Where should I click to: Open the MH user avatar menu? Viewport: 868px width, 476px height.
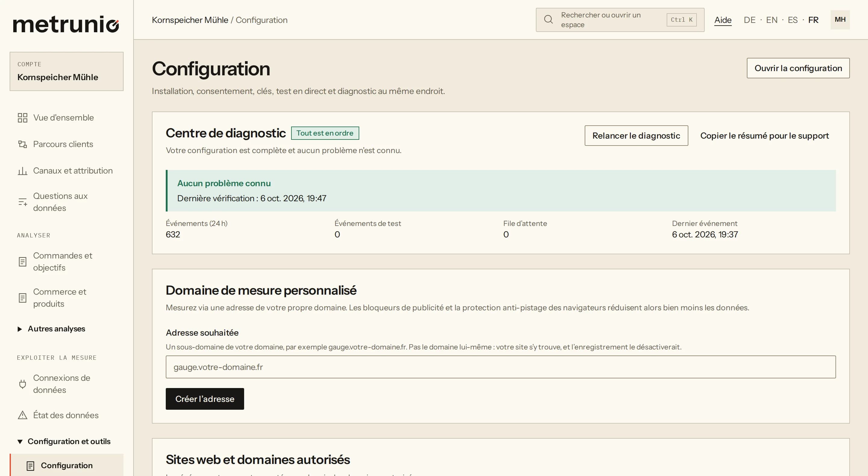click(840, 20)
